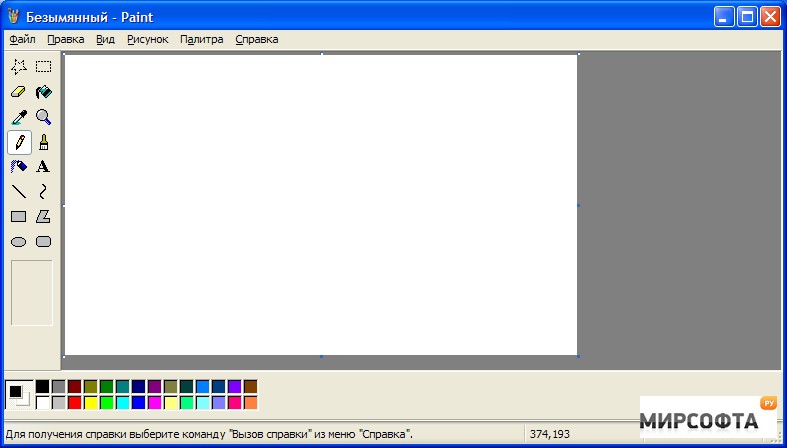Select the Rounded Rectangle tool
787x448 pixels.
[x=44, y=242]
